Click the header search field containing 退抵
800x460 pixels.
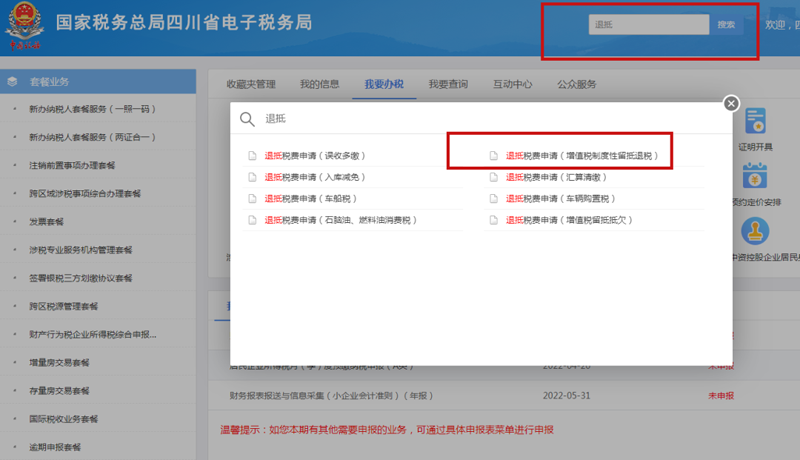649,24
